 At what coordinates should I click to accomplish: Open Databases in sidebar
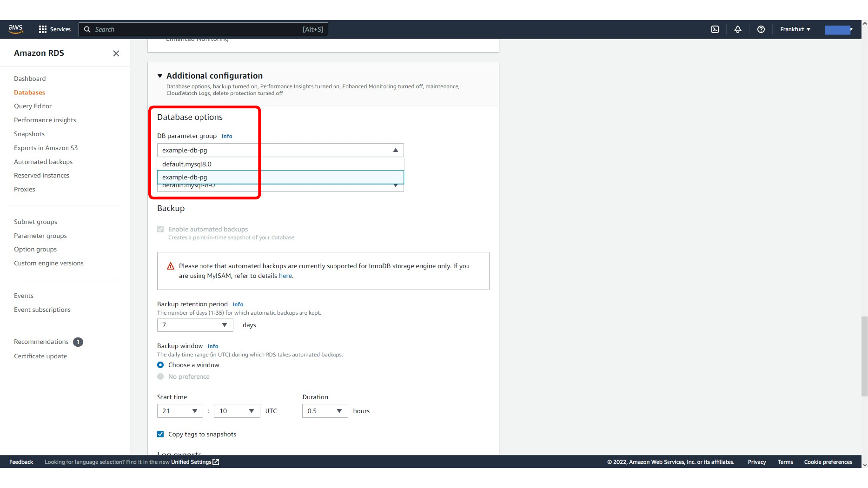tap(29, 92)
